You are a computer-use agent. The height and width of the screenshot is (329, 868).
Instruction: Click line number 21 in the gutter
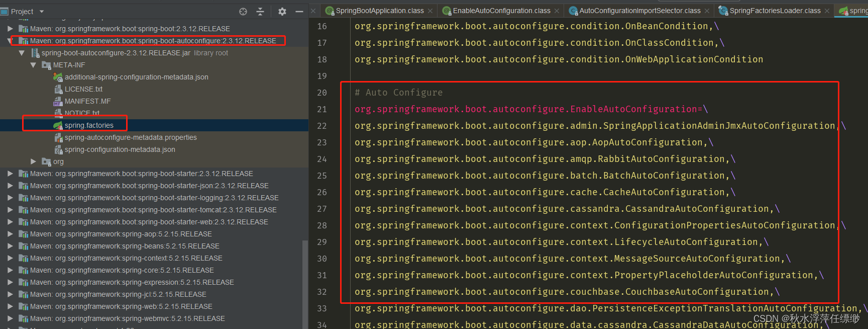click(322, 109)
